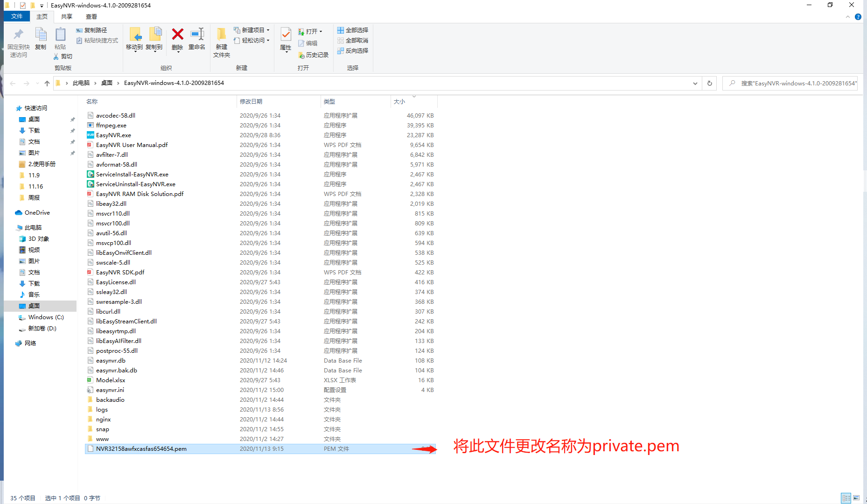Click 桌面 in breadcrumb path
Viewport: 867px width, 504px height.
pos(107,83)
